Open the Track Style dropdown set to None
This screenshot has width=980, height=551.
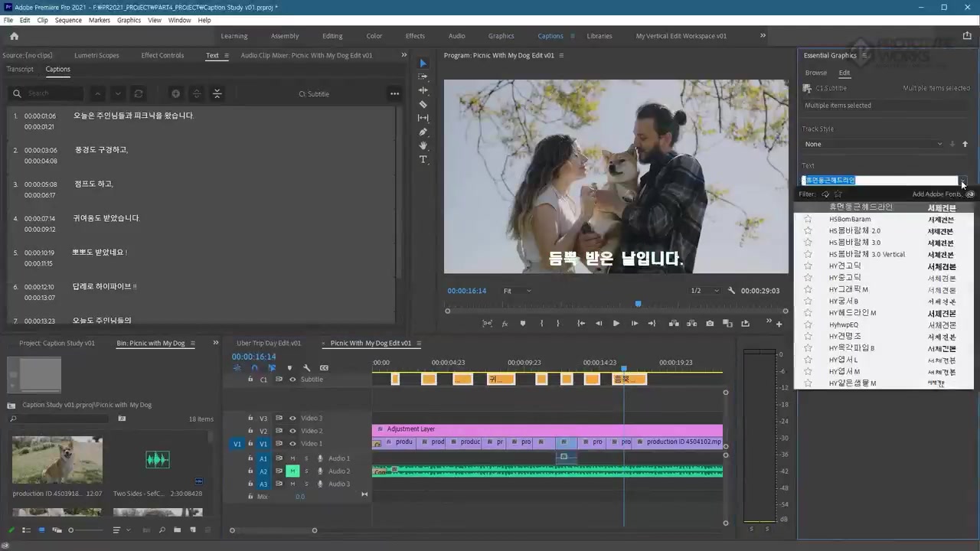pos(873,144)
